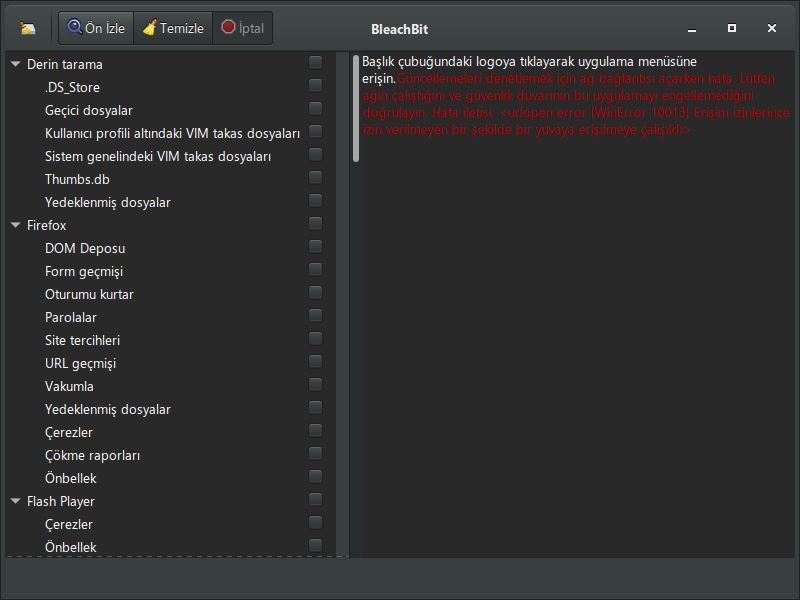Collapse the Firefox group
800x600 pixels.
(x=16, y=225)
